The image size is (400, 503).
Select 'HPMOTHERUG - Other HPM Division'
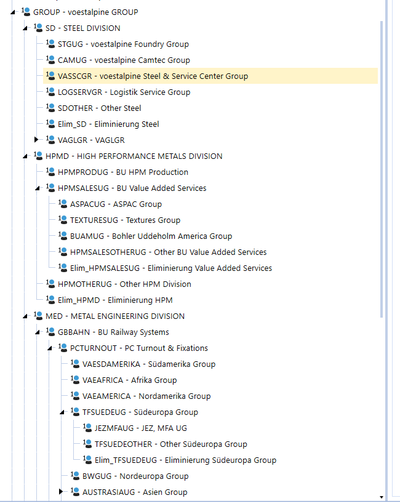coord(124,284)
